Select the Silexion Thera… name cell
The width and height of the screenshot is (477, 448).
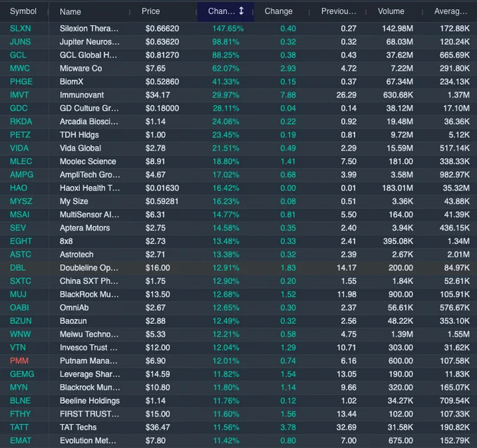coord(89,29)
